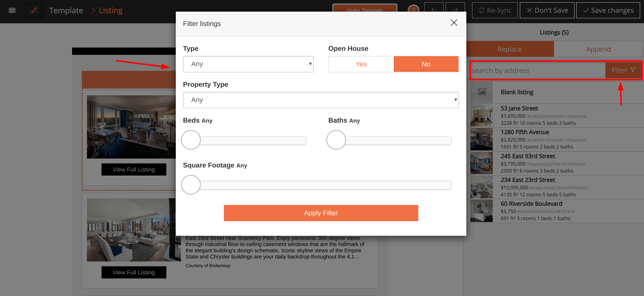644x296 pixels.
Task: Open the Type dropdown
Action: click(248, 64)
